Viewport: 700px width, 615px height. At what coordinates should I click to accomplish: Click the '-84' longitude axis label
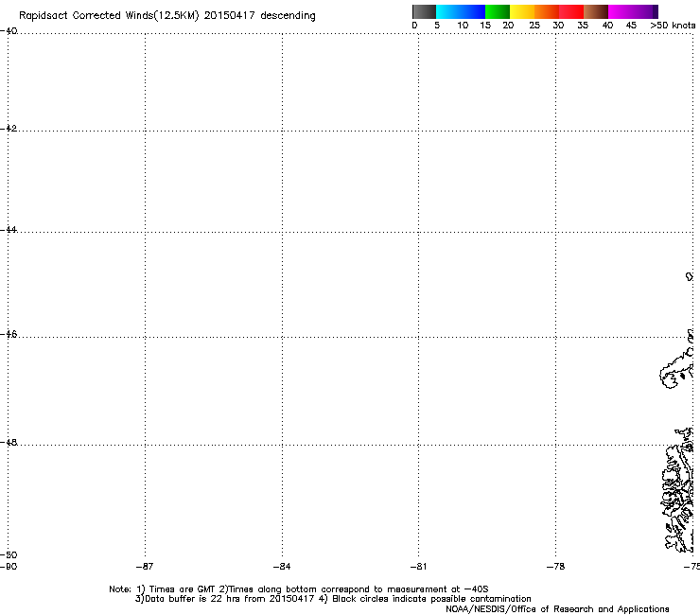tap(282, 567)
